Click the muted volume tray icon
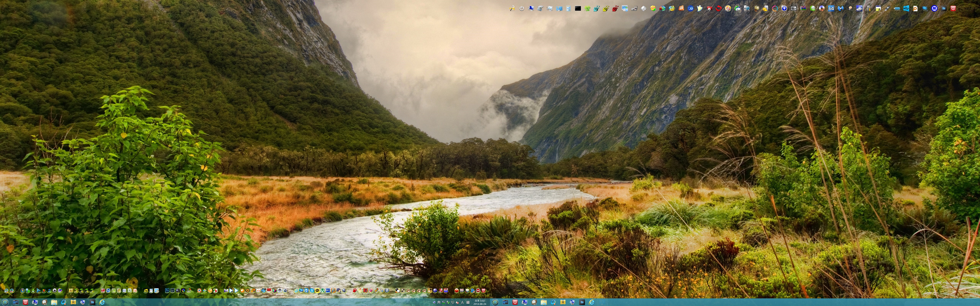The height and width of the screenshot is (306, 980). point(457,303)
